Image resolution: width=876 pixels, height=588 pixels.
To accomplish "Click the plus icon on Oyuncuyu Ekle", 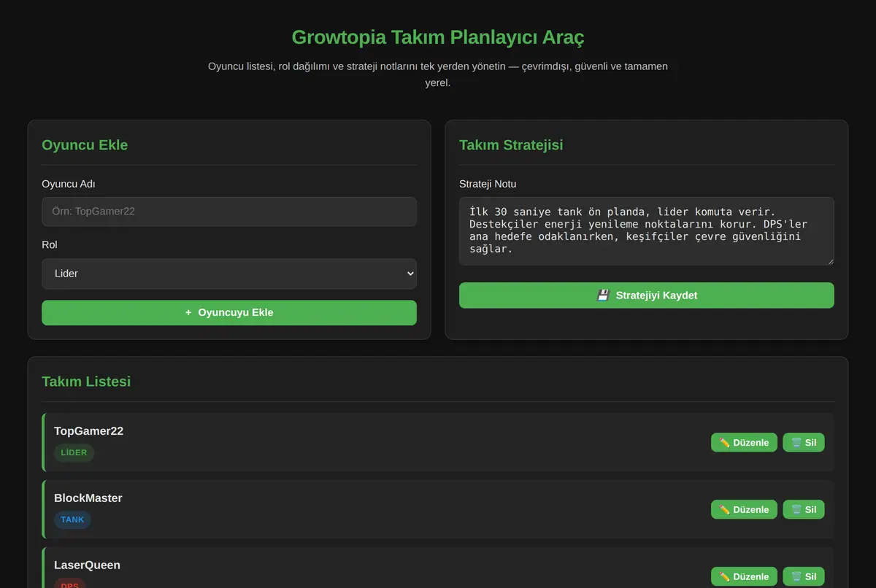I will coord(188,313).
